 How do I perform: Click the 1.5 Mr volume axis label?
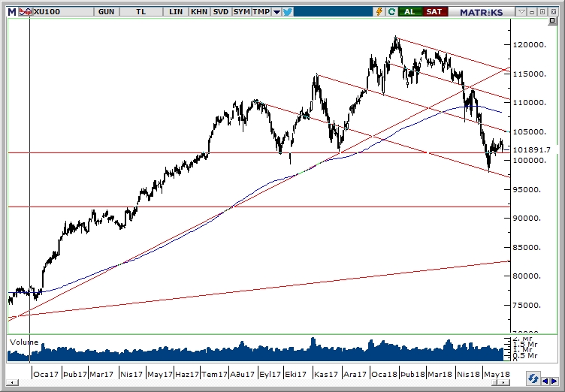click(x=527, y=345)
